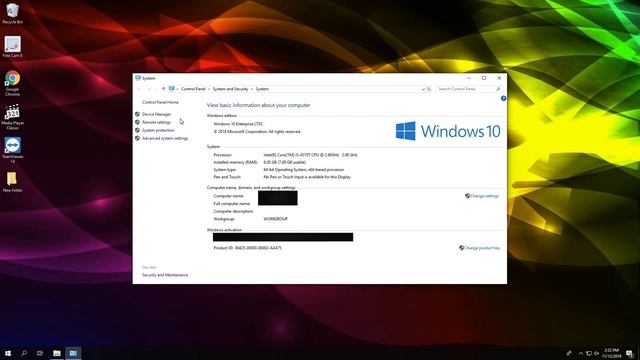The height and width of the screenshot is (360, 640).
Task: Open the Windows Start menu
Action: pos(8,353)
